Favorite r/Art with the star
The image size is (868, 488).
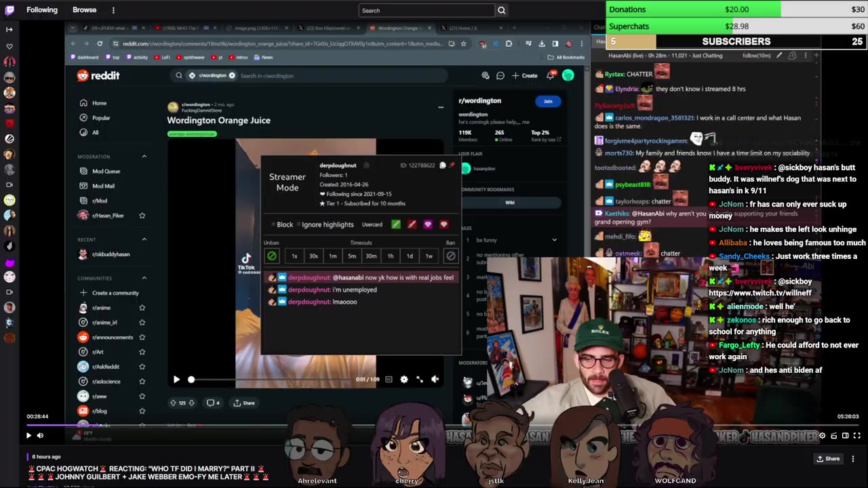click(142, 352)
